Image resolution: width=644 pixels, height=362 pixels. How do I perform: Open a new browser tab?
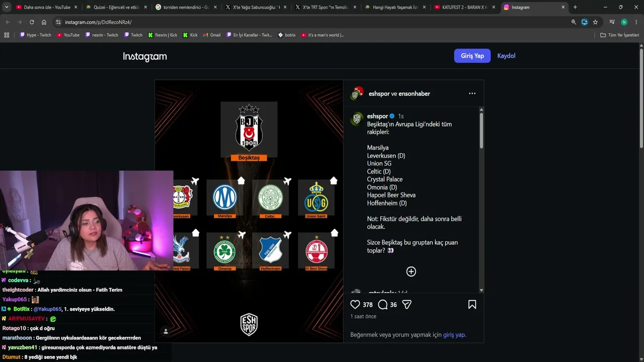(x=575, y=7)
